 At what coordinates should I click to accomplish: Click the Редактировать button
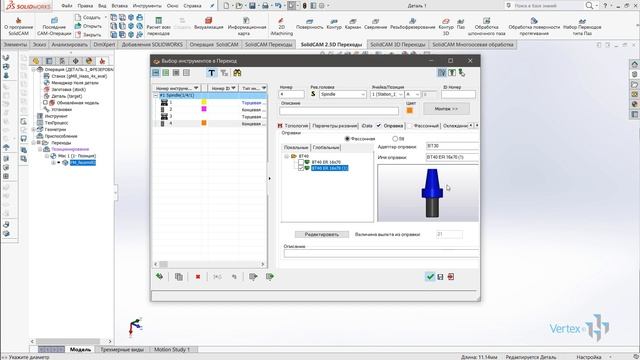point(322,234)
